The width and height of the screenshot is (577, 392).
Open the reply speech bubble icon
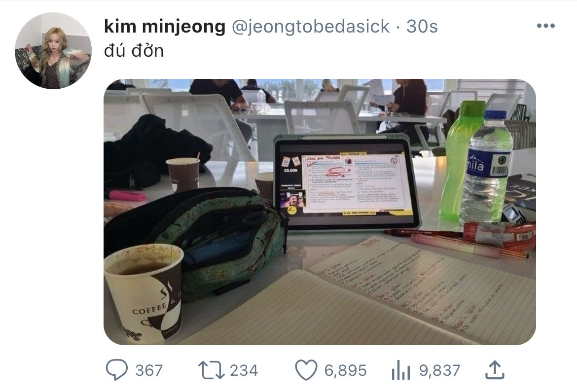click(x=117, y=370)
